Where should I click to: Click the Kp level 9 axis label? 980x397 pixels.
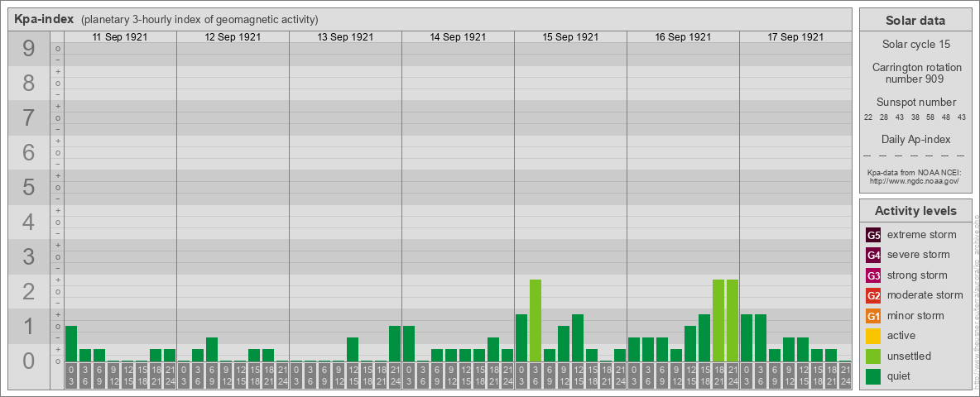click(x=29, y=50)
